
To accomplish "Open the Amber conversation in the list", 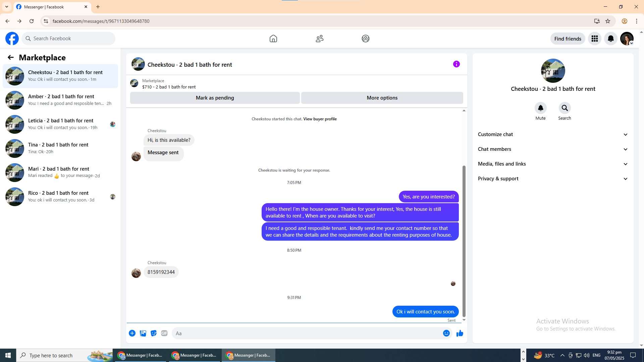I will pyautogui.click(x=60, y=100).
